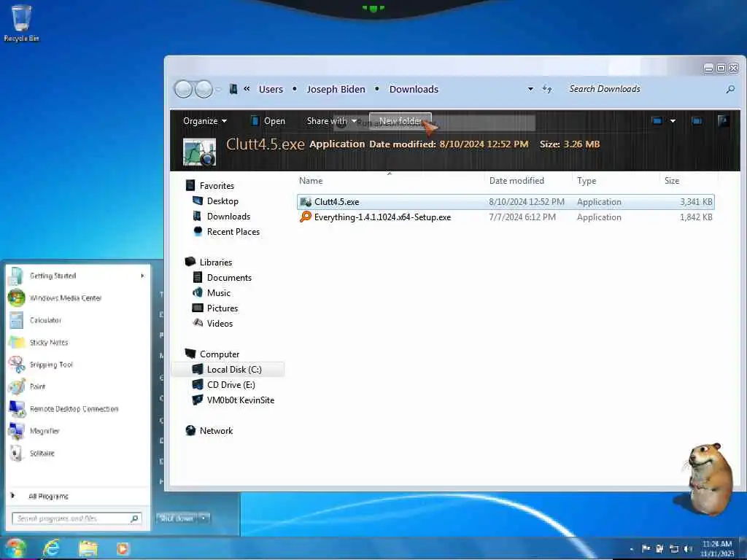Screen dimensions: 747x560
Task: Click Joseph Biden in the breadcrumb
Action: click(x=336, y=89)
